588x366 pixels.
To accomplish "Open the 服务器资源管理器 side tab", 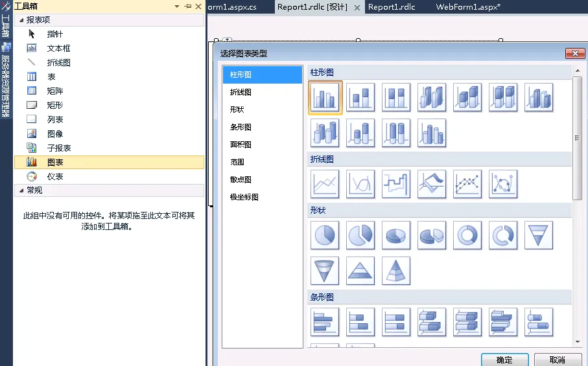I will [6, 80].
